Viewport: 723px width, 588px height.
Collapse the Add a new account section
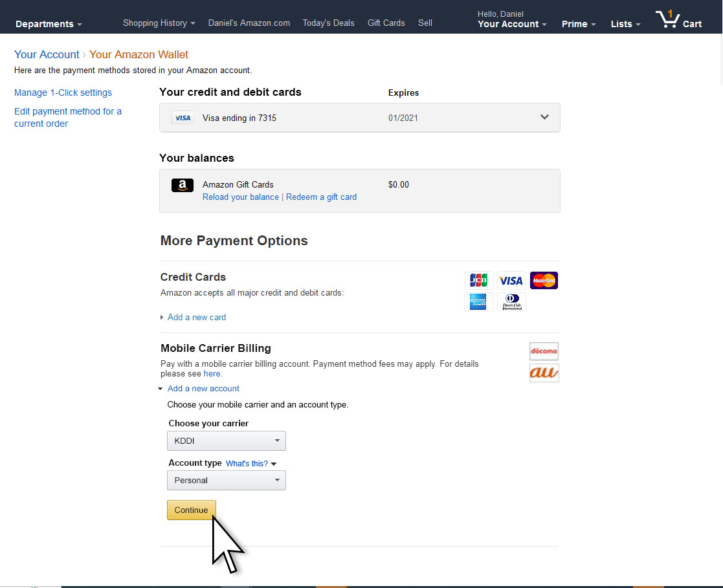(203, 388)
